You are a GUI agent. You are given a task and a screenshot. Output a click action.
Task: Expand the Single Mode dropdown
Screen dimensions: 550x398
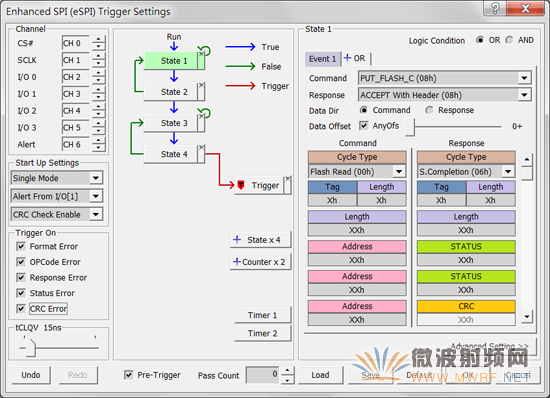(96, 178)
